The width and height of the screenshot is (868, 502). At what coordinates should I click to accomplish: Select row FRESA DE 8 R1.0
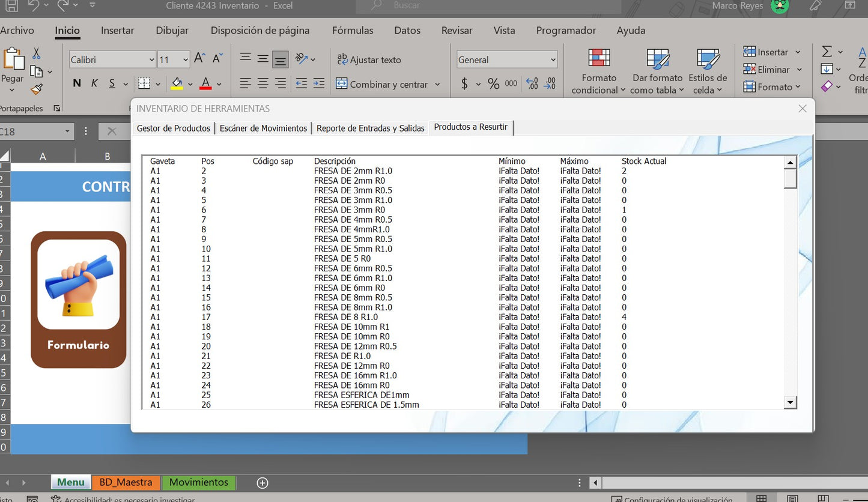[463, 317]
